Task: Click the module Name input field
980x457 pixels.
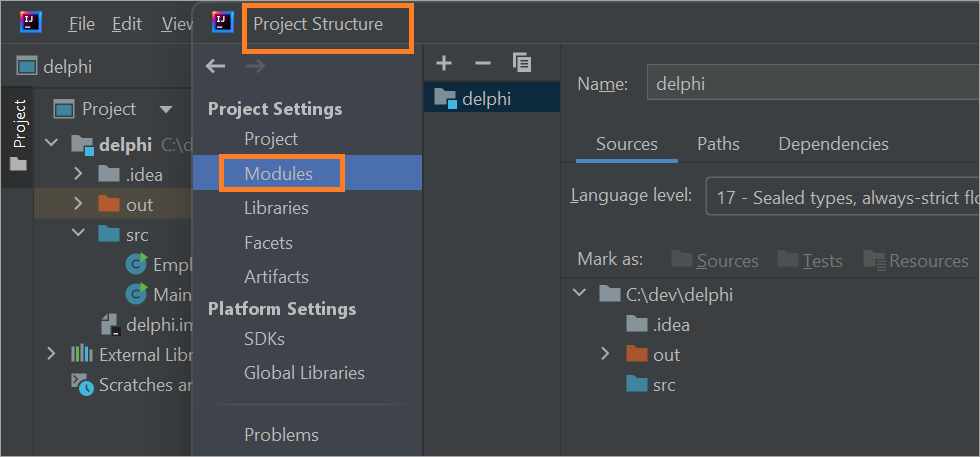Action: (810, 84)
